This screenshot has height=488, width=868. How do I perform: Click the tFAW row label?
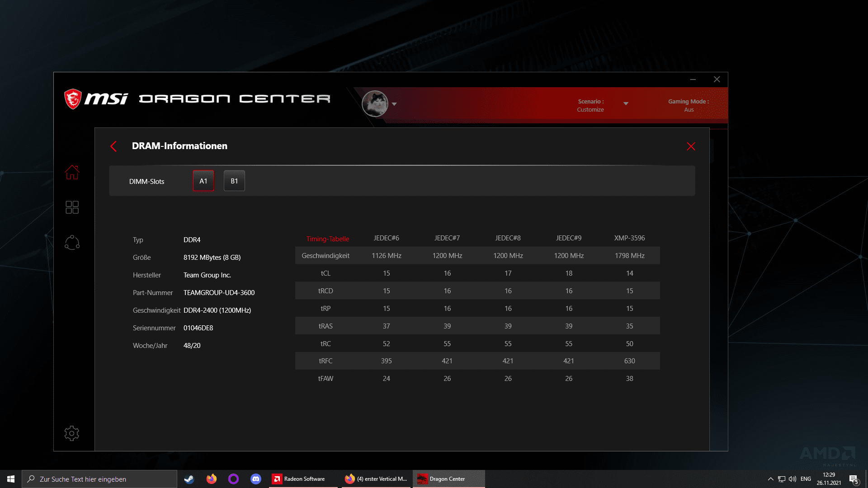click(x=325, y=378)
